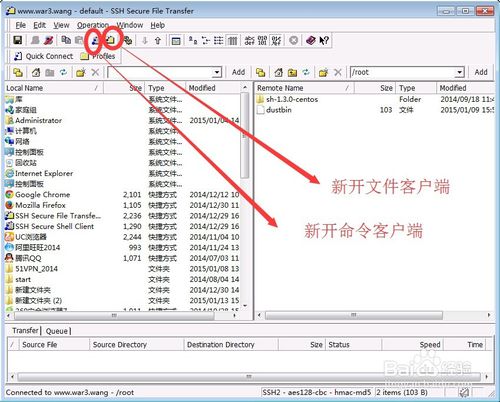Toggle details view icon in the toolbar
The height and width of the screenshot is (402, 500).
pos(232,40)
